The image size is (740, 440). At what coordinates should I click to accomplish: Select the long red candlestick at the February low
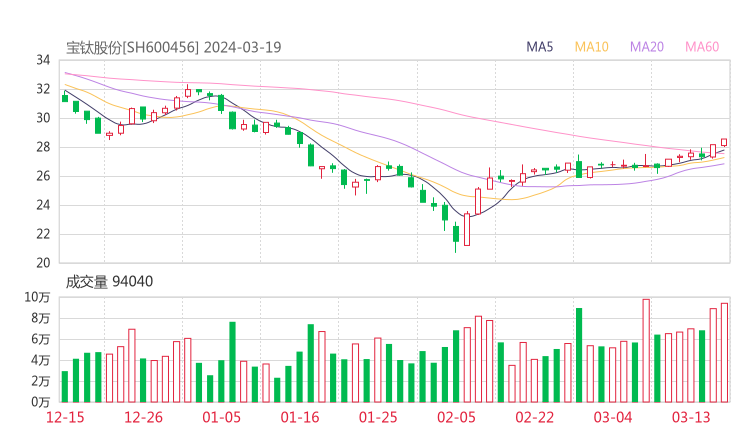(x=467, y=229)
